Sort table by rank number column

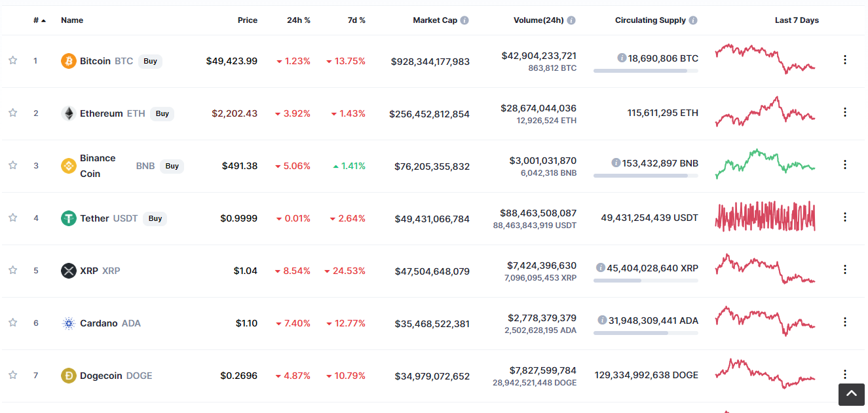tap(39, 20)
